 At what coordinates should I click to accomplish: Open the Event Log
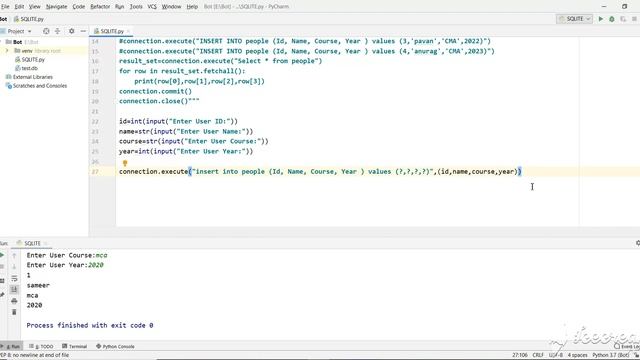click(627, 346)
